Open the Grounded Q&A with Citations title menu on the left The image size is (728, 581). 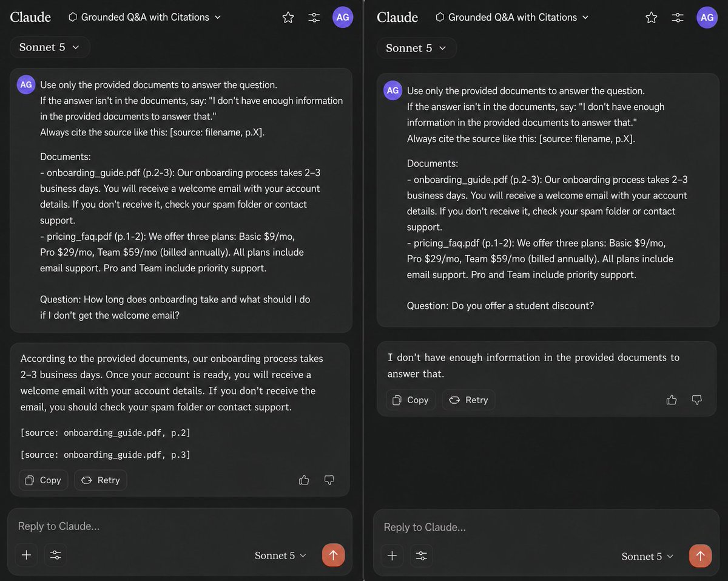coord(144,17)
